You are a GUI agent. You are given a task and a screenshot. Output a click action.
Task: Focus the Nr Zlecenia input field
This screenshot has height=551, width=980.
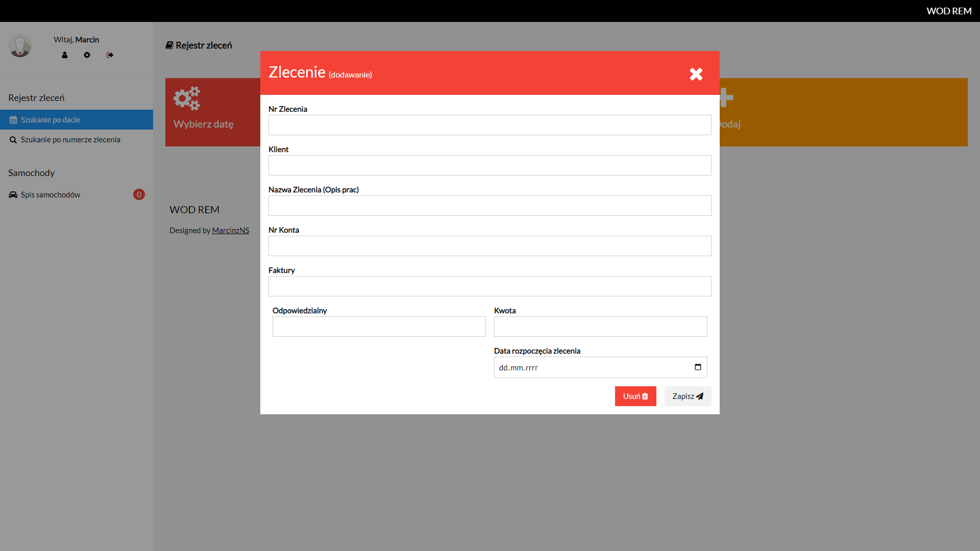pos(489,125)
